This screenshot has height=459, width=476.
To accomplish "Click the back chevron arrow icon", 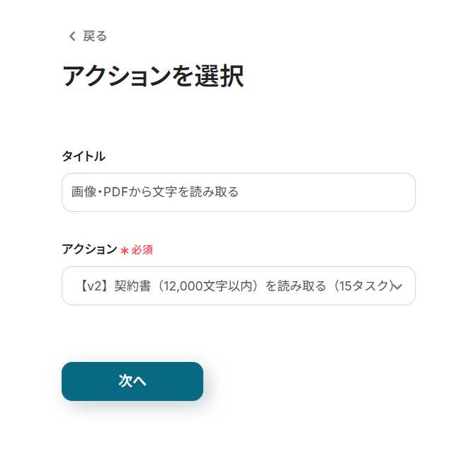I will [x=71, y=36].
